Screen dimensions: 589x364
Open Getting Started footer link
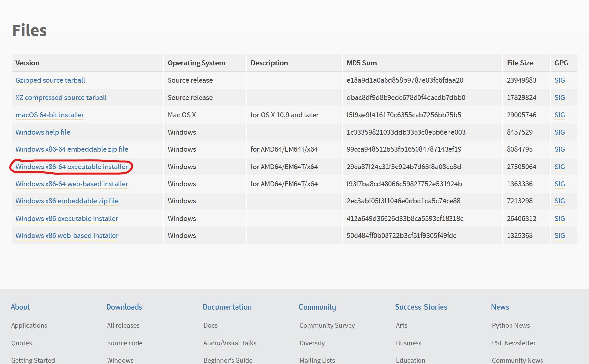coord(33,360)
